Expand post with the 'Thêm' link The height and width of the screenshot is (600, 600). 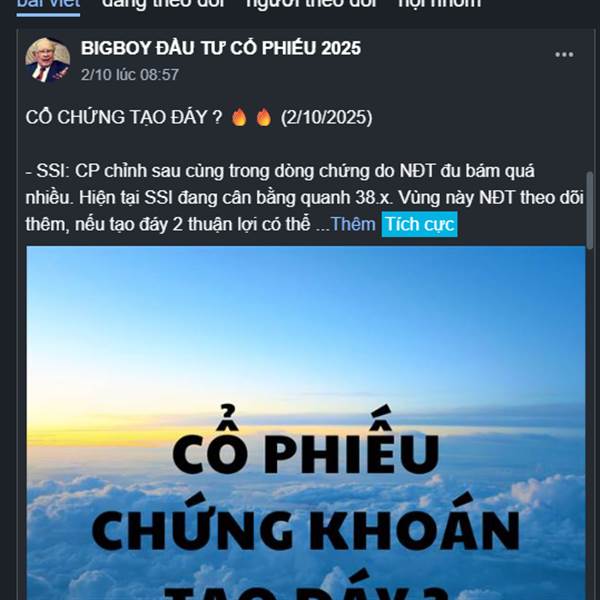[353, 224]
